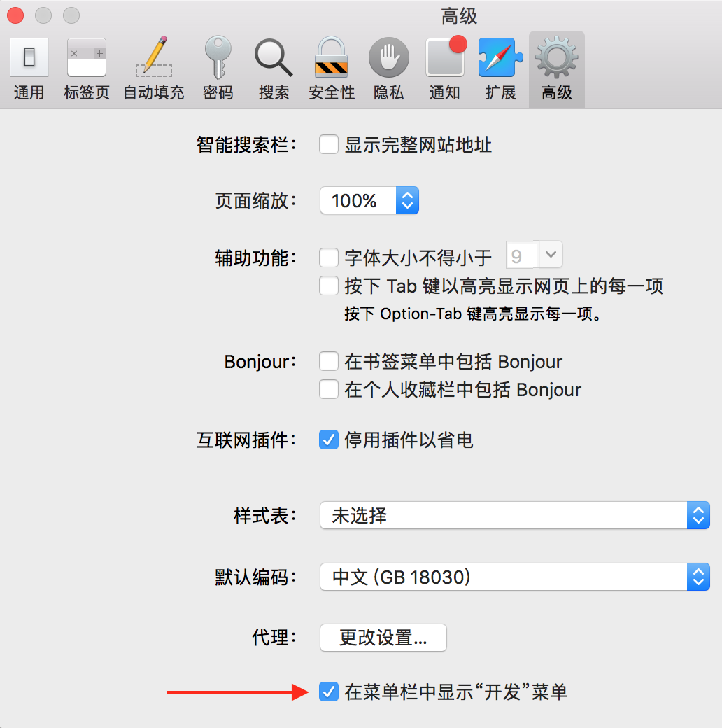The width and height of the screenshot is (722, 728).
Task: Open the 隐私 (Privacy) hand pane
Action: [x=389, y=69]
